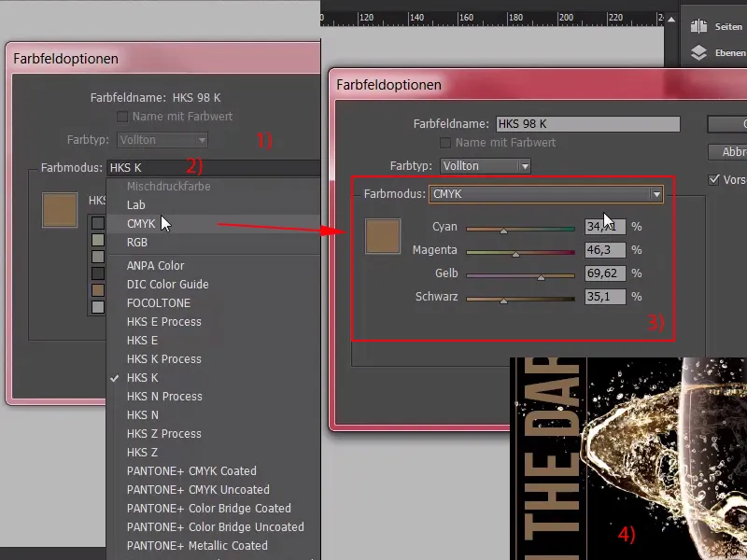Click the large brown swatch in left dialog
This screenshot has height=560, width=747.
[x=60, y=210]
